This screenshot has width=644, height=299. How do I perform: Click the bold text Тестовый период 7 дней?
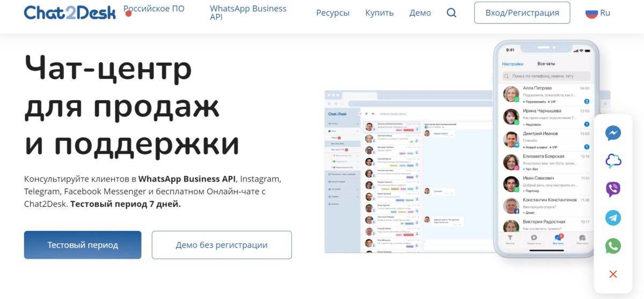point(126,204)
